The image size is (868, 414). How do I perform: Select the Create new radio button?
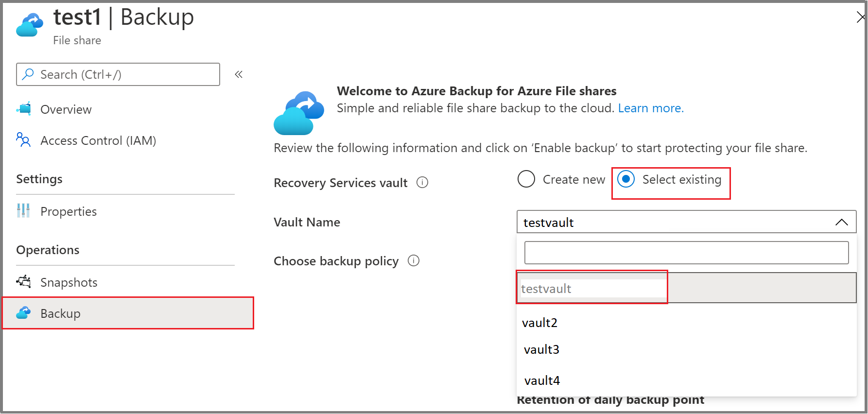[526, 179]
